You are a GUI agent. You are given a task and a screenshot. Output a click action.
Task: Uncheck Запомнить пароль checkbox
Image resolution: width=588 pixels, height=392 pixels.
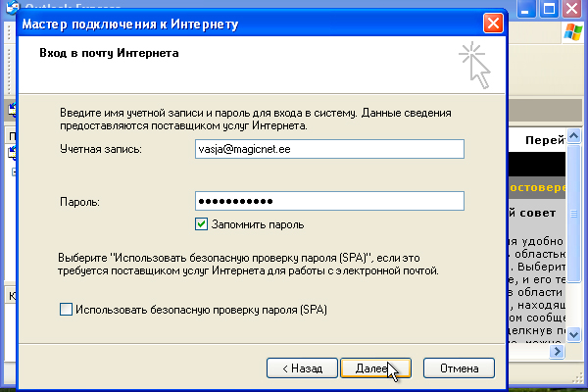(201, 224)
